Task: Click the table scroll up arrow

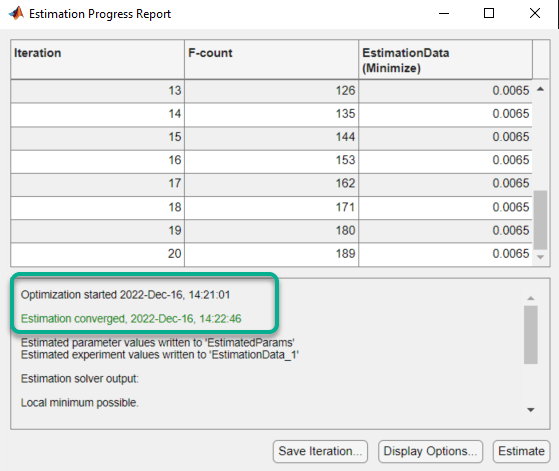Action: click(x=540, y=89)
